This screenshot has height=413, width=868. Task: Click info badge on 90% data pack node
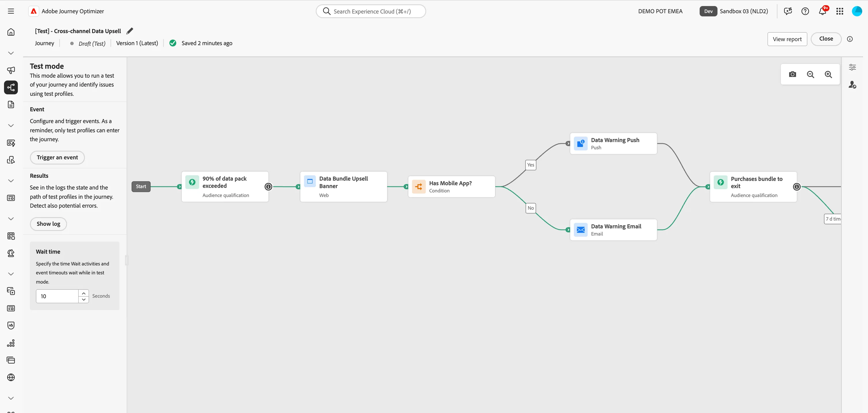click(268, 187)
